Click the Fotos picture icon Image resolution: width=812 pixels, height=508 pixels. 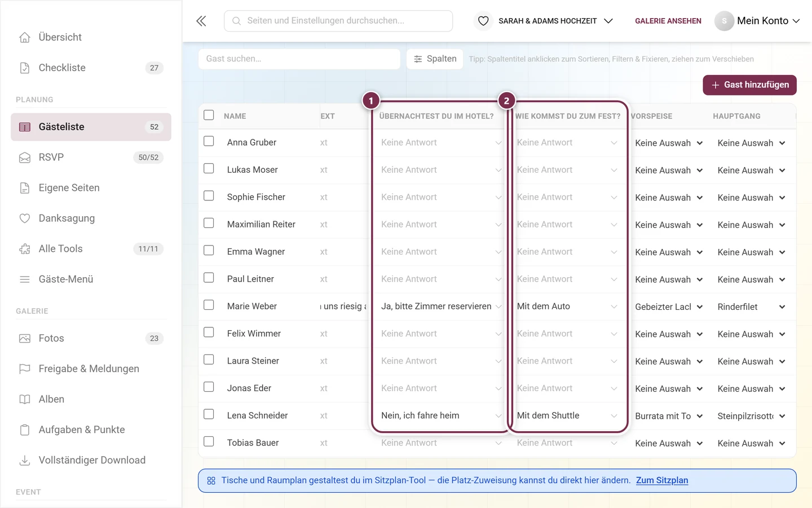(25, 339)
